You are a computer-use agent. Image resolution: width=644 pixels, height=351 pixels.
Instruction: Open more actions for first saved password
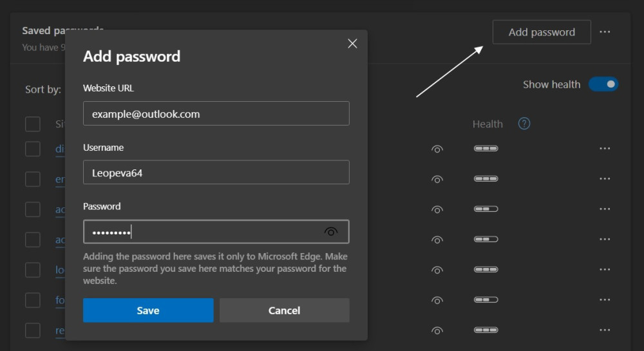tap(605, 149)
